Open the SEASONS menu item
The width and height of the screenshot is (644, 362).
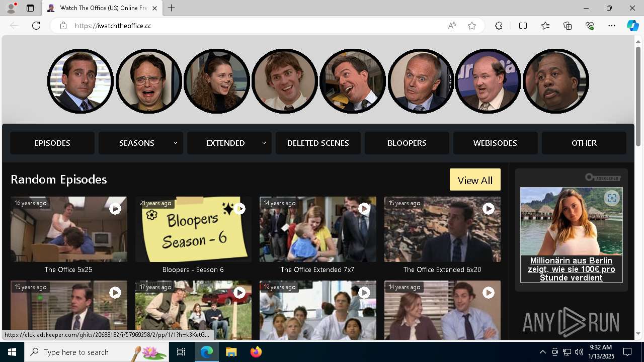click(x=137, y=143)
